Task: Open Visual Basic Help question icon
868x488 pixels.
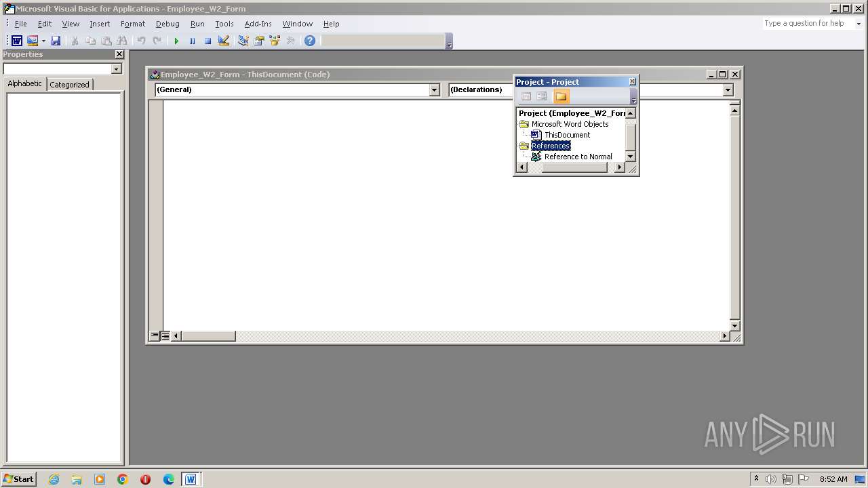Action: coord(310,41)
